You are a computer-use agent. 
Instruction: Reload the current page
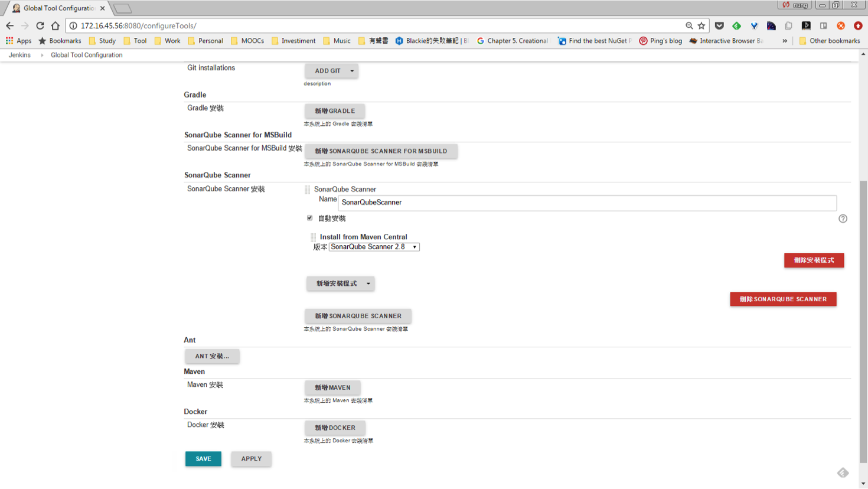coord(40,26)
